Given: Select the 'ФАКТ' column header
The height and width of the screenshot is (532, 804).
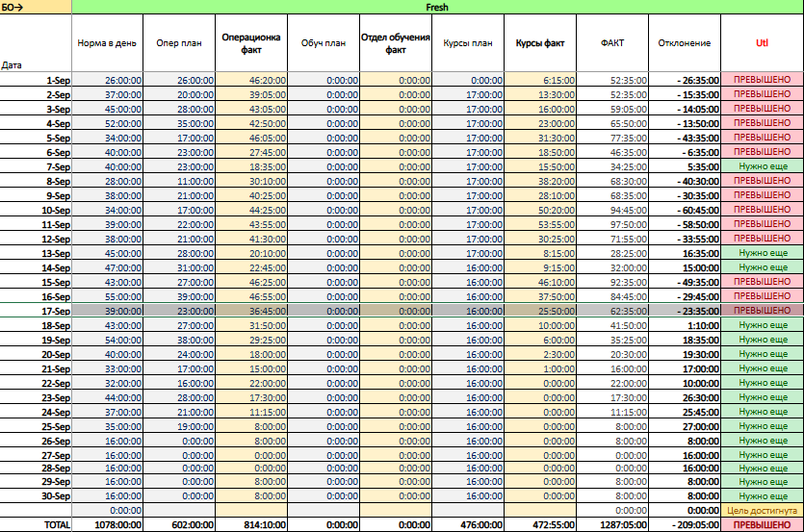Looking at the screenshot, I should [x=612, y=43].
